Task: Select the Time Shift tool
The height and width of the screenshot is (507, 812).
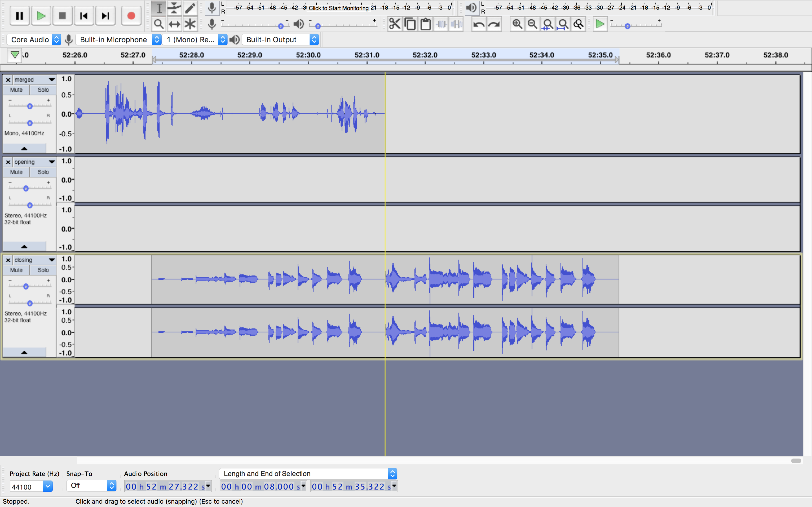Action: point(174,24)
